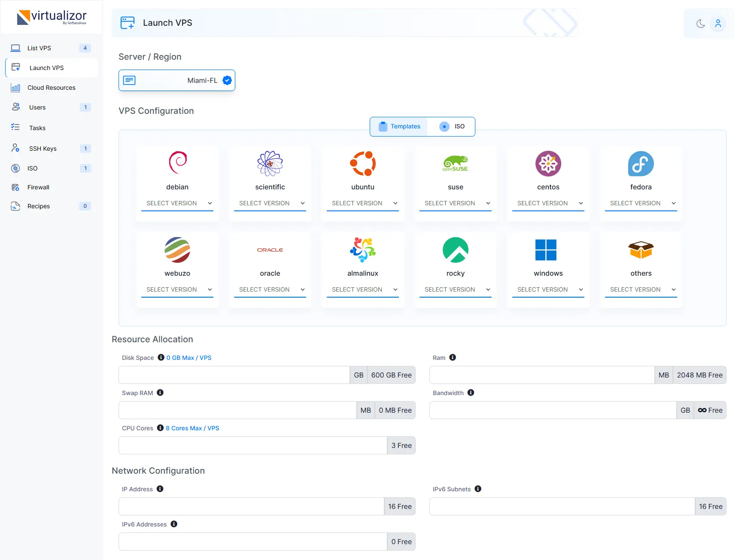Open webuzo version dropdown
742x560 pixels.
(x=177, y=290)
